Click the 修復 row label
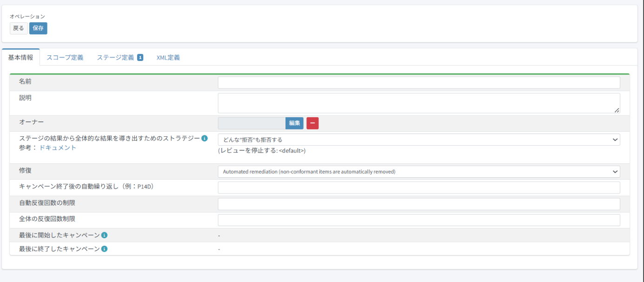The image size is (644, 282). point(25,170)
